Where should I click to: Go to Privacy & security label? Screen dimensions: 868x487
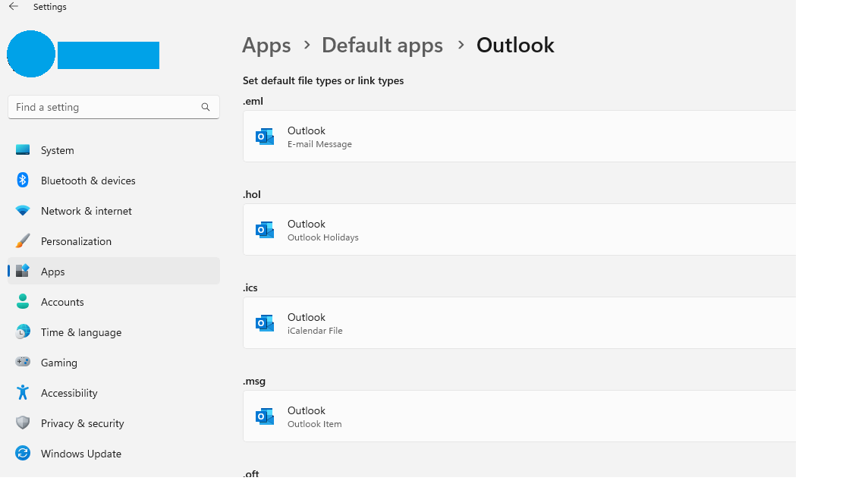(x=83, y=424)
